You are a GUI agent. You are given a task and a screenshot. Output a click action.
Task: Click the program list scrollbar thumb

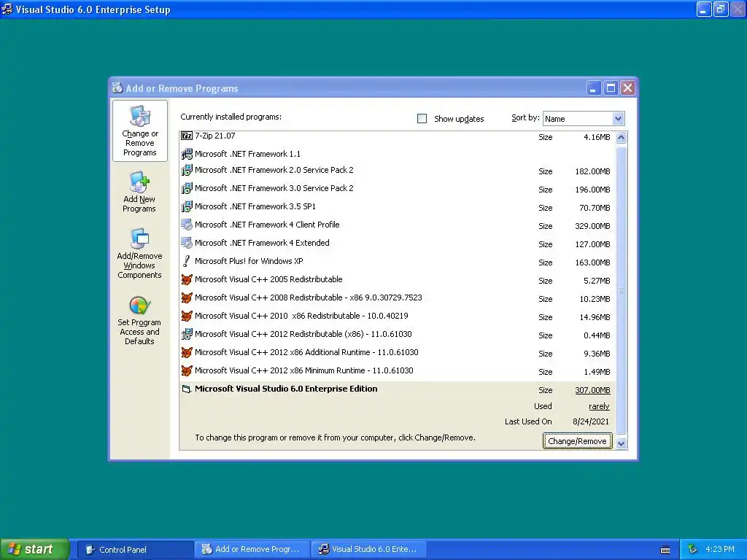[622, 289]
